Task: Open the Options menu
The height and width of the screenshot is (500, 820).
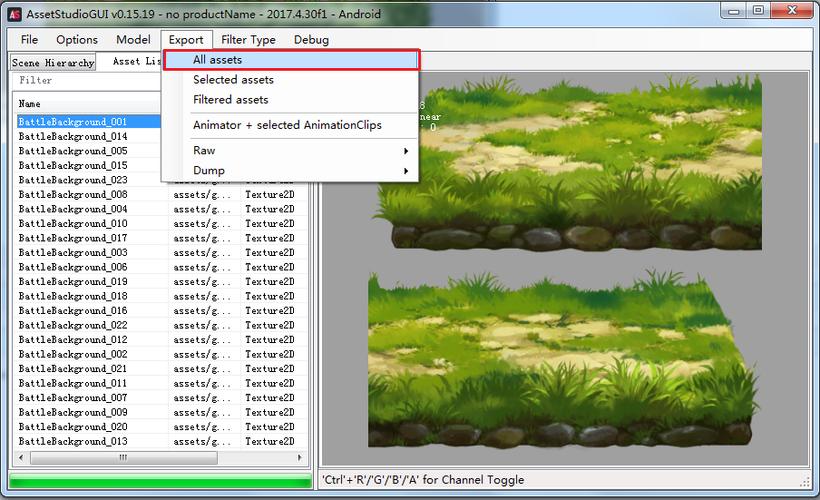Action: pyautogui.click(x=77, y=40)
